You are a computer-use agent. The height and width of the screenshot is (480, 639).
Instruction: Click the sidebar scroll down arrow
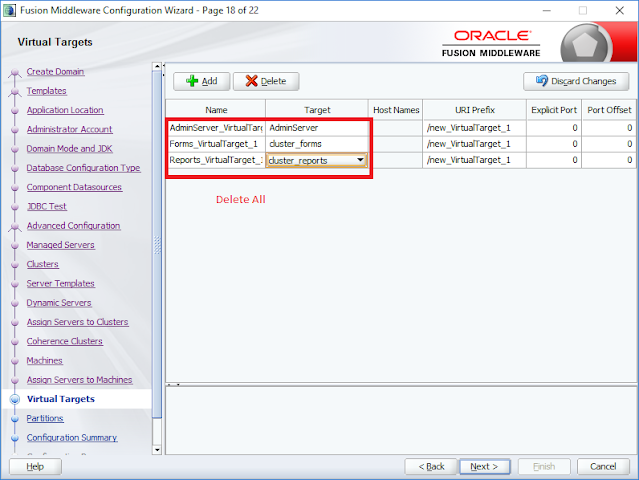[x=157, y=450]
